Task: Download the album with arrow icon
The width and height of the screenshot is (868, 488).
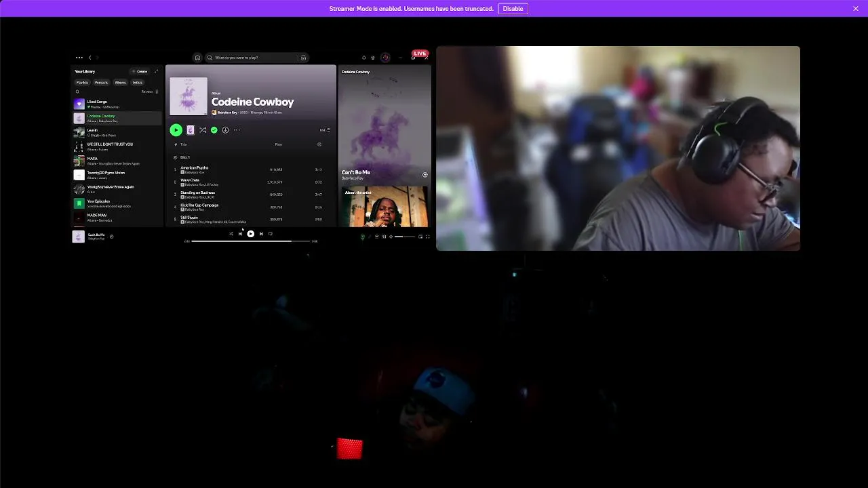Action: 225,130
